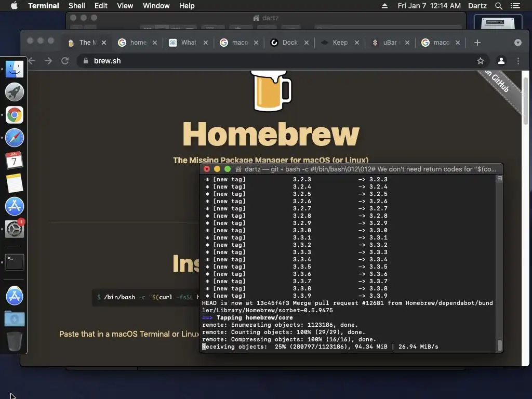532x399 pixels.
Task: Open Calendar icon showing Jan 7
Action: pos(14,161)
